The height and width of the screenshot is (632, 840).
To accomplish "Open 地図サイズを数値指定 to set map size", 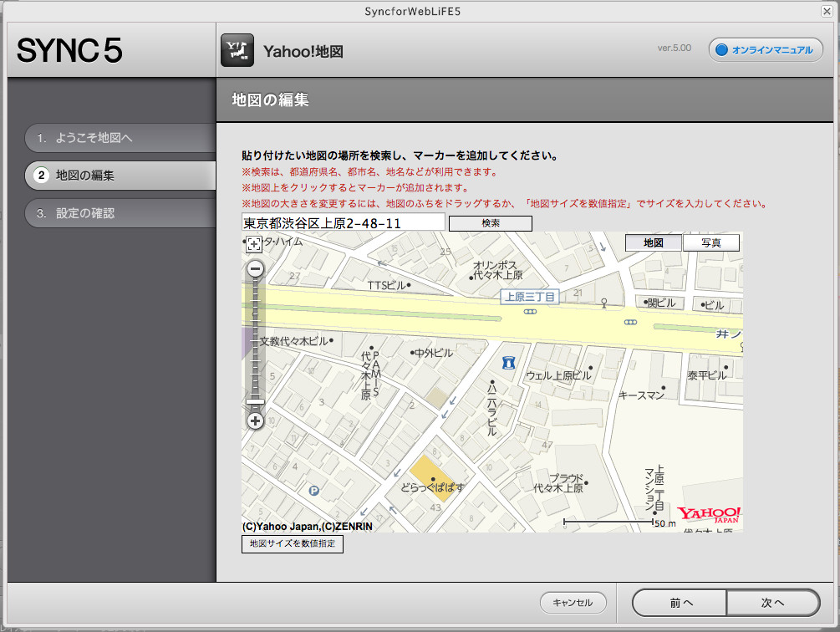I will [x=293, y=543].
